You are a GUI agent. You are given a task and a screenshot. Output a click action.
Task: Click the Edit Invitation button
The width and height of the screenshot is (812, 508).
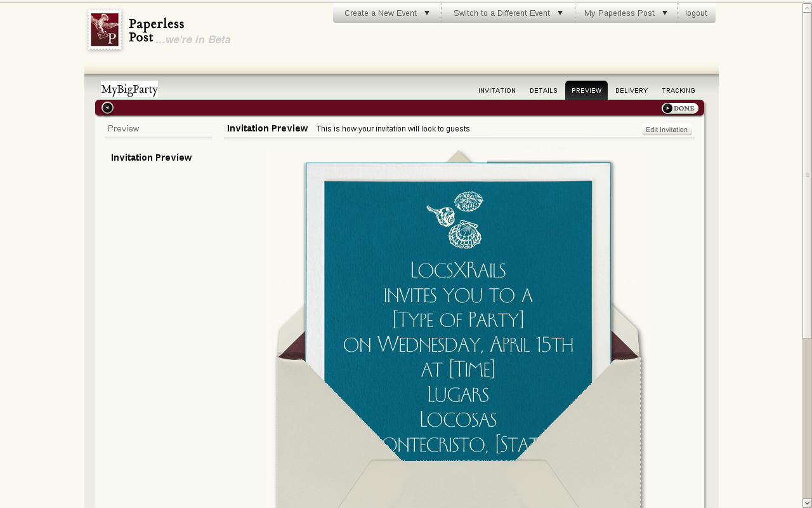667,130
